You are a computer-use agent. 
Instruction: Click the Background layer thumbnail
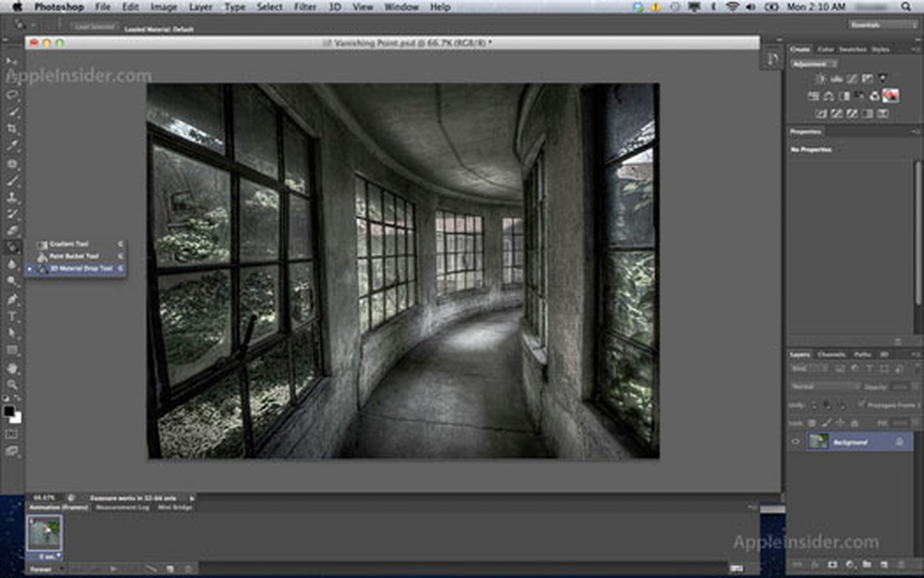(819, 442)
